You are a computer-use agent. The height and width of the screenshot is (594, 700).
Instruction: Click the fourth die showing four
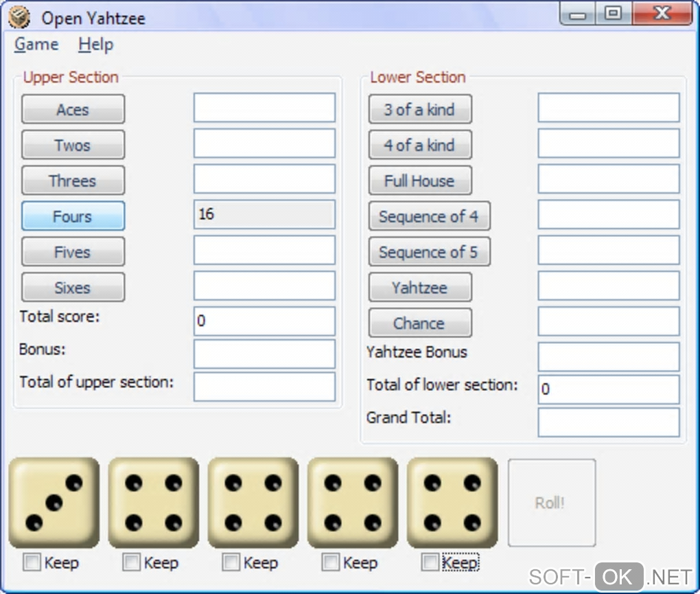(x=353, y=503)
